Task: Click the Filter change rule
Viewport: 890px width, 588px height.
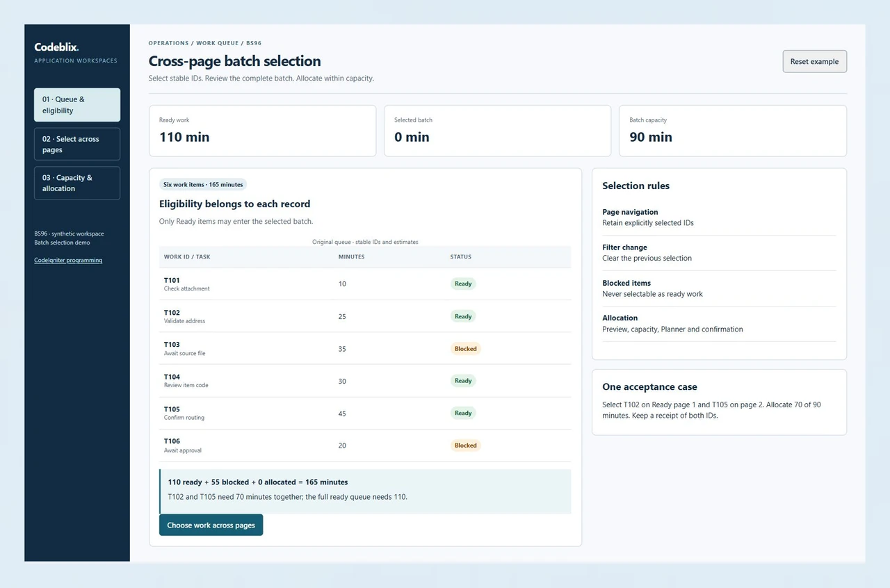Action: click(x=719, y=252)
